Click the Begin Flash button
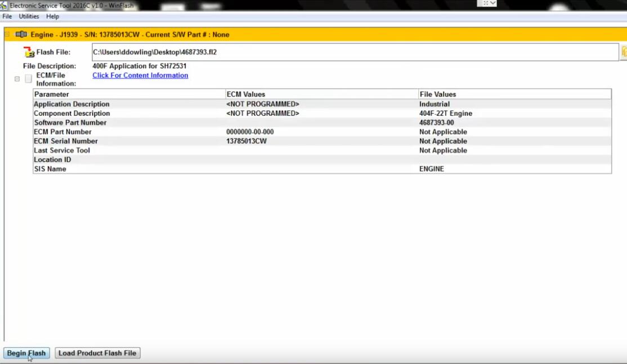This screenshot has height=364, width=627. tap(26, 353)
